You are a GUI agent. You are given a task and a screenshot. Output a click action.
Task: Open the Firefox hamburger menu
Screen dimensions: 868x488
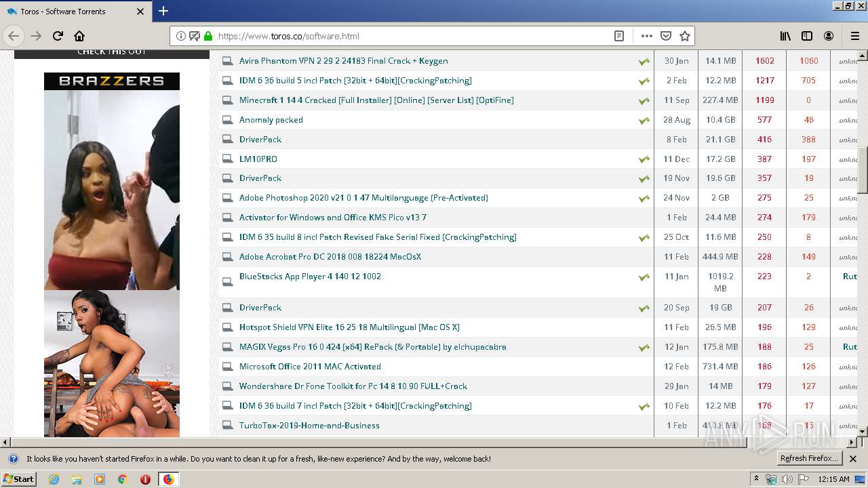pyautogui.click(x=855, y=36)
